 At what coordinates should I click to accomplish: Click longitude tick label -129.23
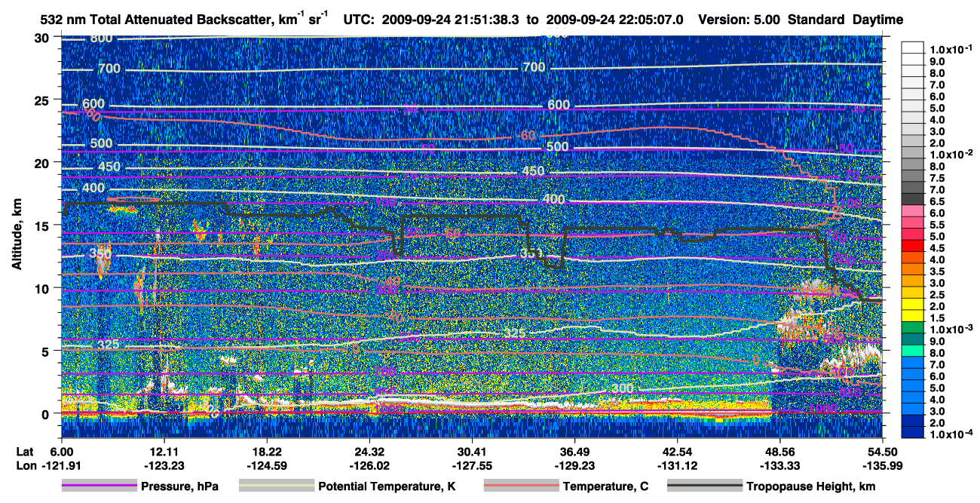pos(574,465)
